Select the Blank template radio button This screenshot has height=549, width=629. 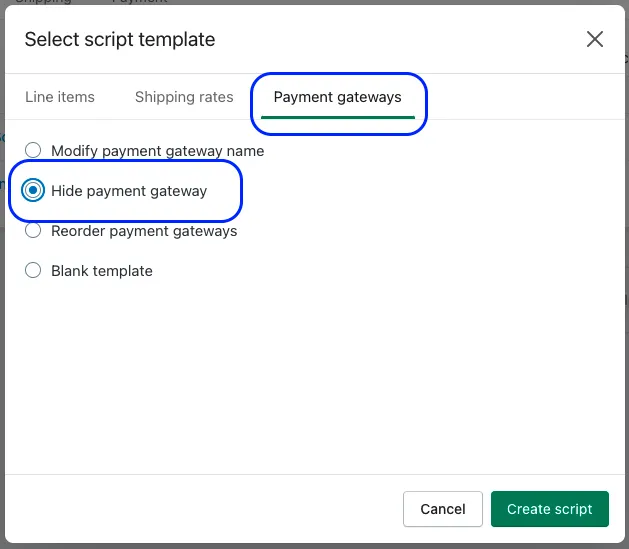point(33,270)
